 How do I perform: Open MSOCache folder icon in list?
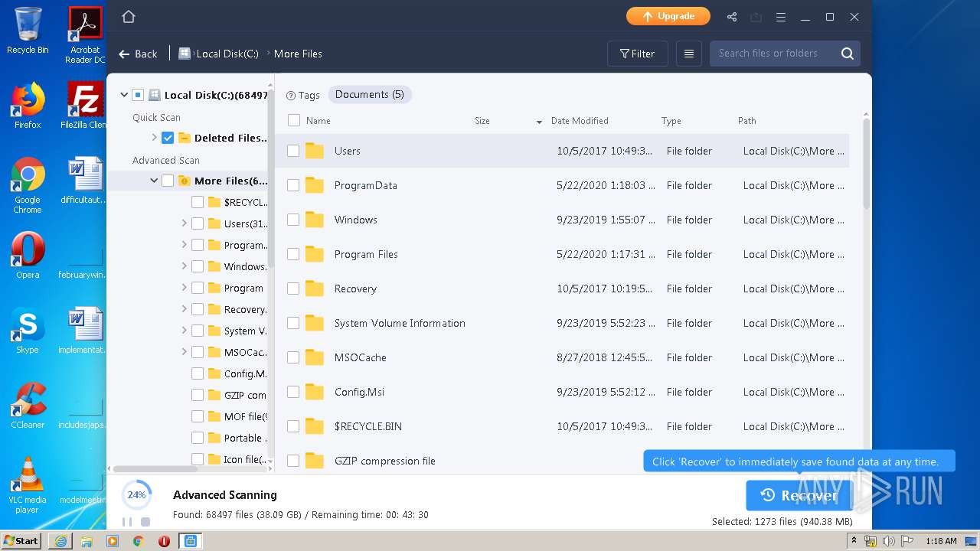[315, 357]
